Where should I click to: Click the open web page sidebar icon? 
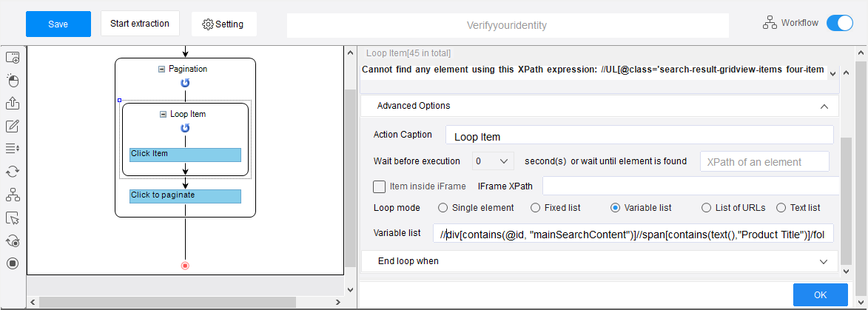[x=12, y=58]
